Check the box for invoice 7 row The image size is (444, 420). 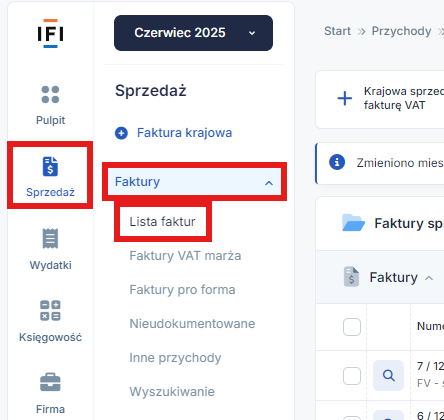point(352,376)
